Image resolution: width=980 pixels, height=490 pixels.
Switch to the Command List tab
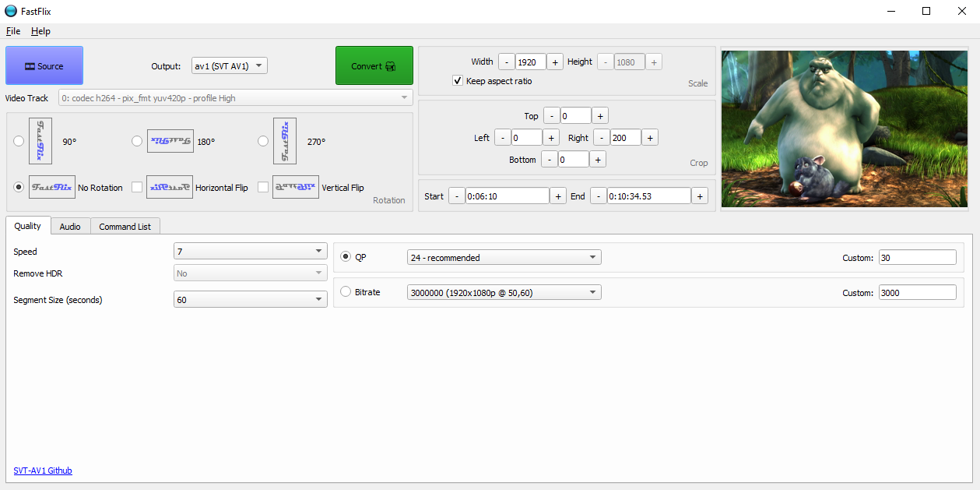pos(125,226)
